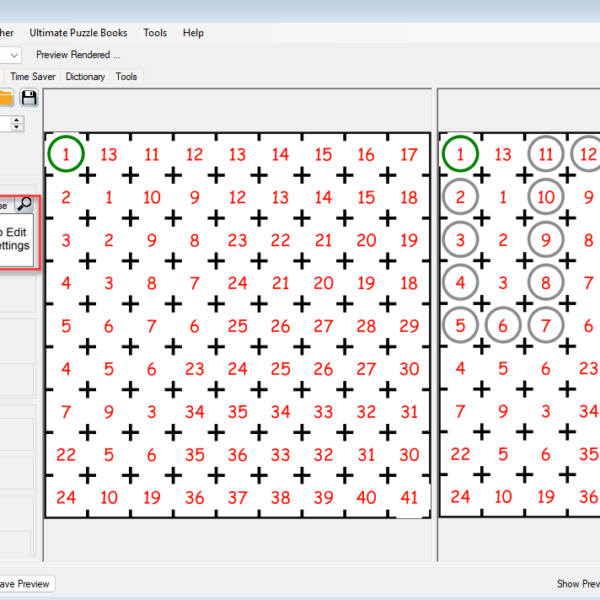The height and width of the screenshot is (600, 600).
Task: Click gray circled 10 in solution panel
Action: 546,197
